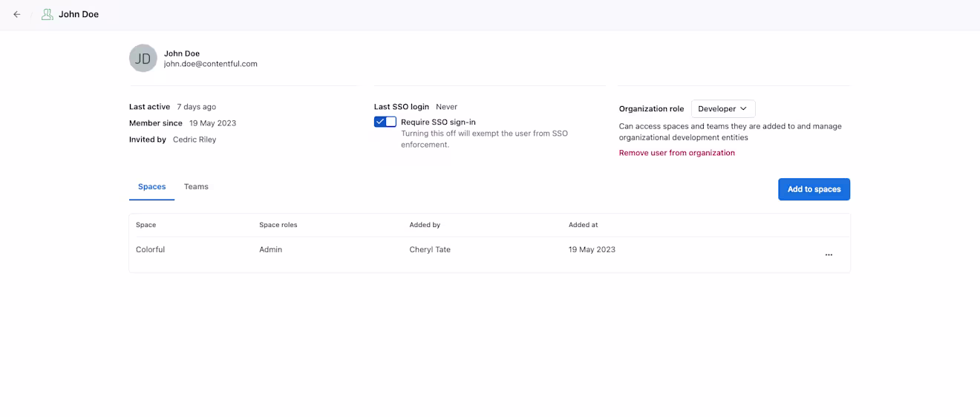Image resolution: width=980 pixels, height=417 pixels.
Task: Click the Colorful space row name
Action: coord(150,249)
